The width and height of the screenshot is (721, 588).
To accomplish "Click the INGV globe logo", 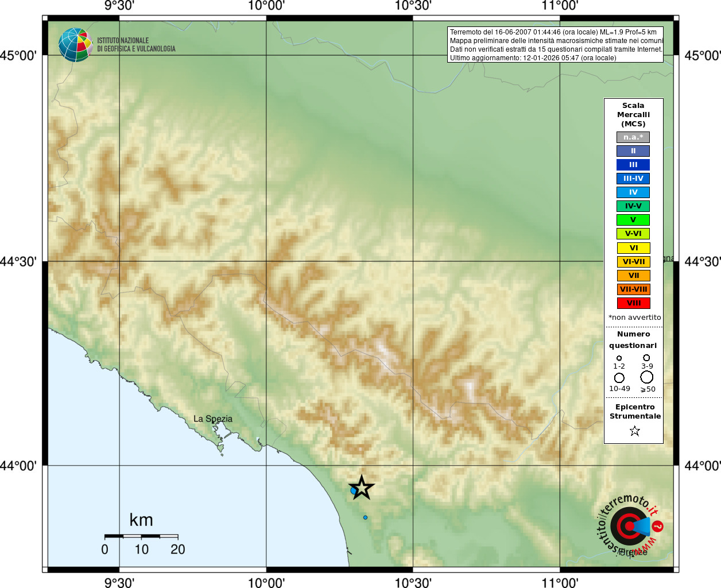I will tap(75, 45).
